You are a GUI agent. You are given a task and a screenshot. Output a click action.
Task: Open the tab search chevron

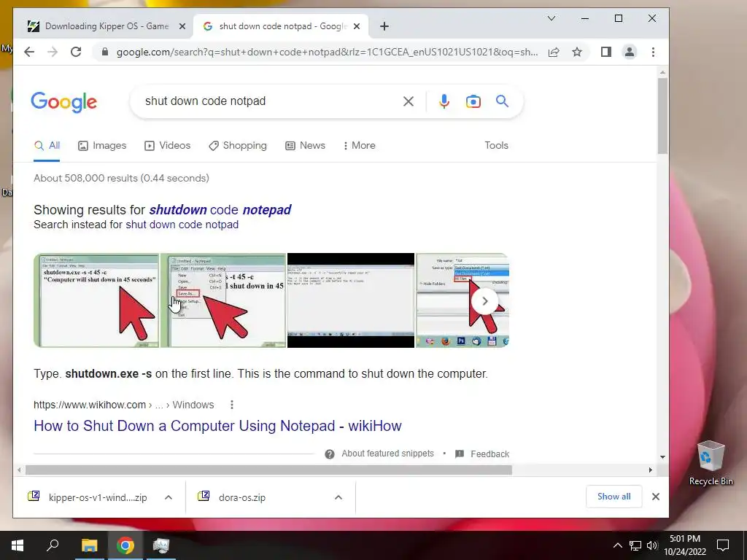[x=551, y=18]
